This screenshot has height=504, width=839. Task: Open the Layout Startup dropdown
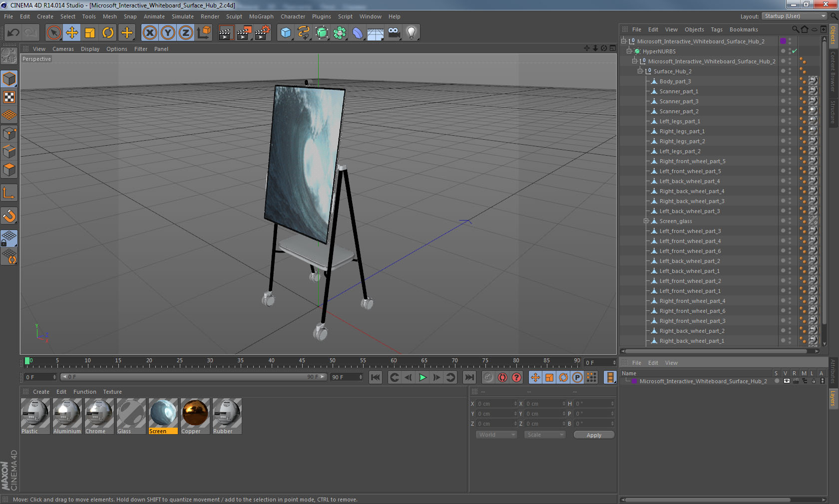[795, 16]
